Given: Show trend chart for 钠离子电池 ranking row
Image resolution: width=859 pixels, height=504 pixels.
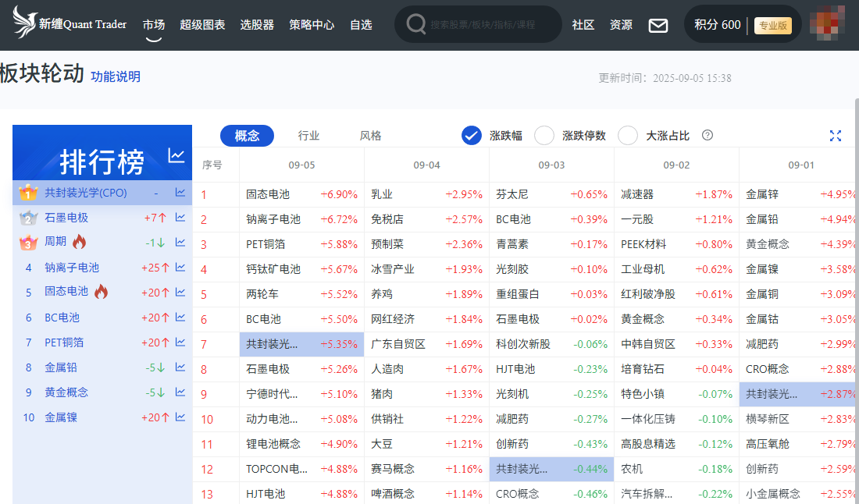Looking at the screenshot, I should pos(180,268).
